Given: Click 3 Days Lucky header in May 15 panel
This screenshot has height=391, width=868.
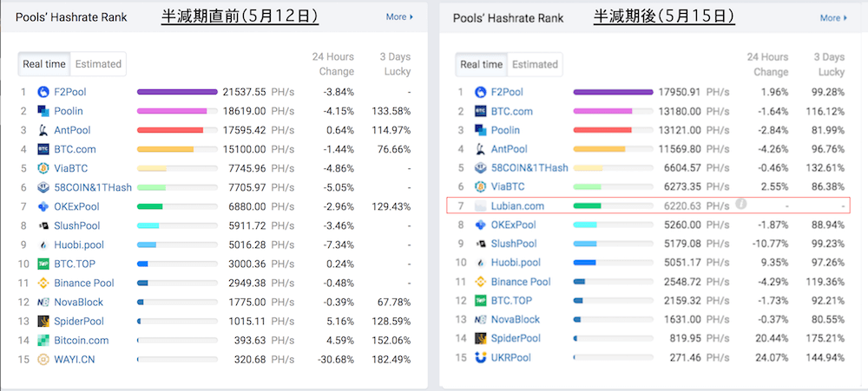Looking at the screenshot, I should click(x=829, y=65).
